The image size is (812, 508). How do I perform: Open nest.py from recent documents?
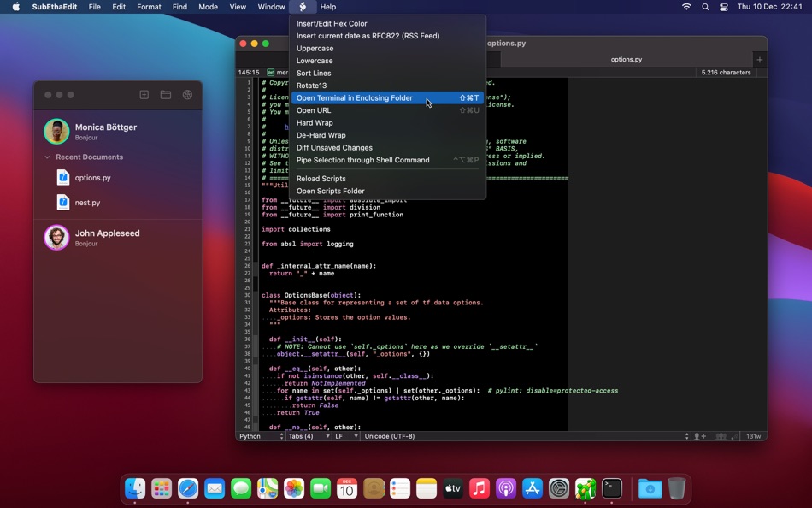click(x=87, y=203)
